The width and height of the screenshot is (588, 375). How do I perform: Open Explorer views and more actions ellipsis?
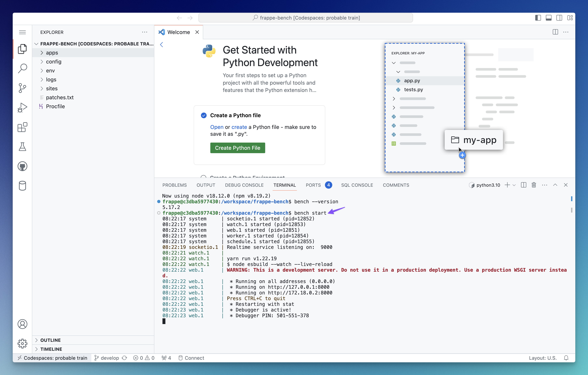pyautogui.click(x=145, y=32)
